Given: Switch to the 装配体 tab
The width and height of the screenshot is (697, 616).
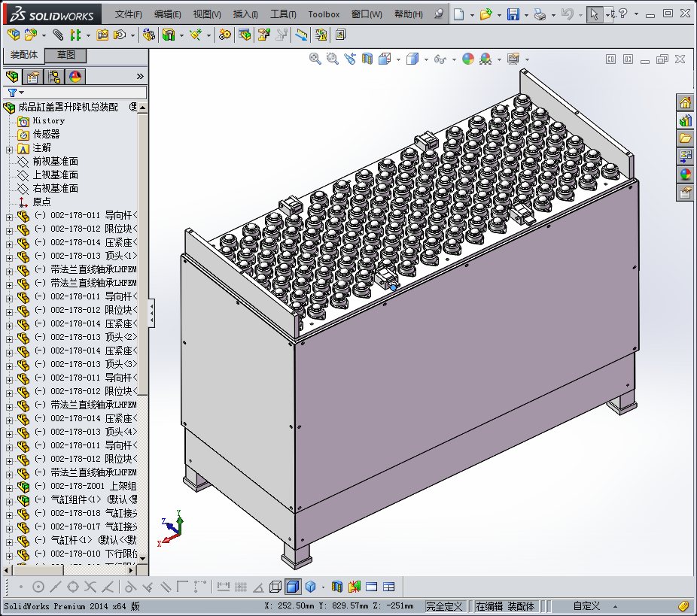Looking at the screenshot, I should point(24,55).
